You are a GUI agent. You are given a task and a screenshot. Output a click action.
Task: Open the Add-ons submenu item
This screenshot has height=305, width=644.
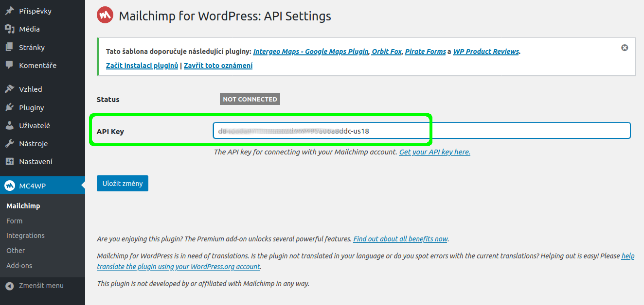[x=19, y=266]
